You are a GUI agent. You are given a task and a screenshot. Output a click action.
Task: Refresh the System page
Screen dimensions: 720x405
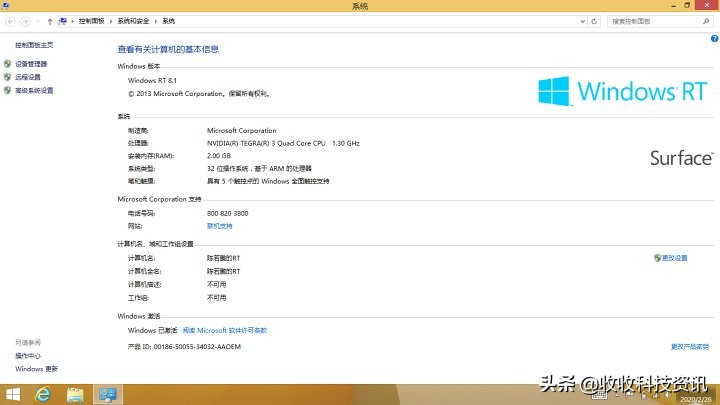594,21
